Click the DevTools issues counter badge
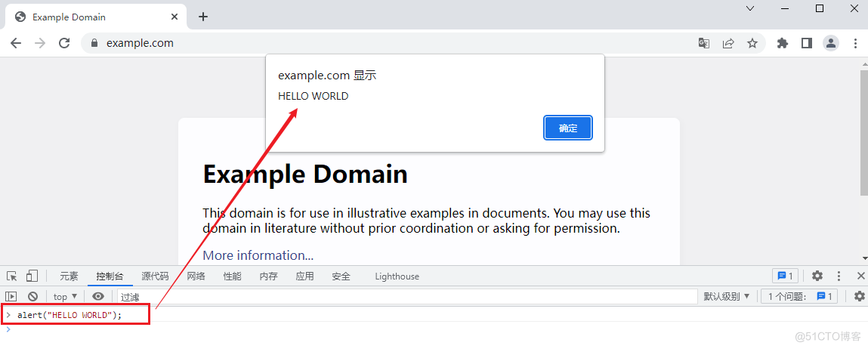 click(785, 276)
